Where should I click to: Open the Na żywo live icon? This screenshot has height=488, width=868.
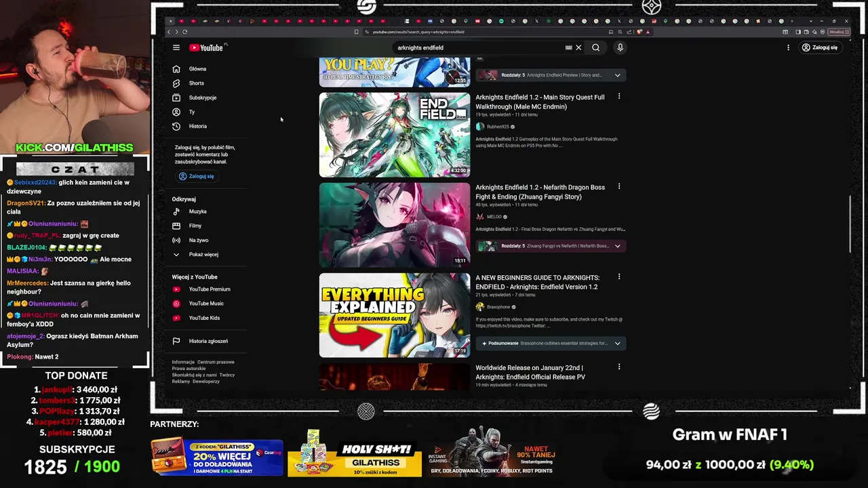(176, 240)
